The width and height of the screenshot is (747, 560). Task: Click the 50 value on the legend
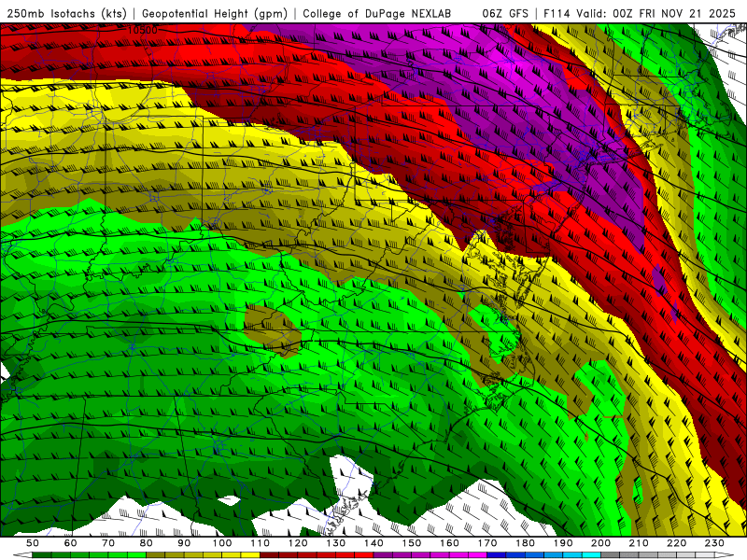tap(33, 543)
